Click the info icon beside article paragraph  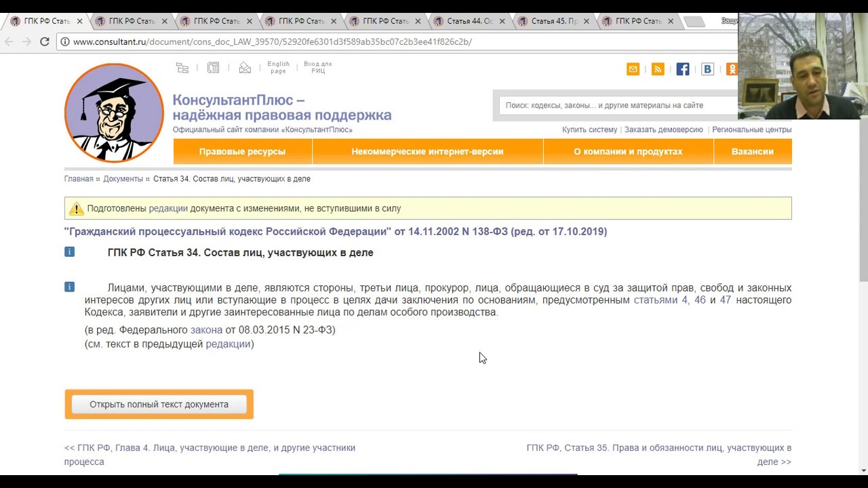pos(69,287)
